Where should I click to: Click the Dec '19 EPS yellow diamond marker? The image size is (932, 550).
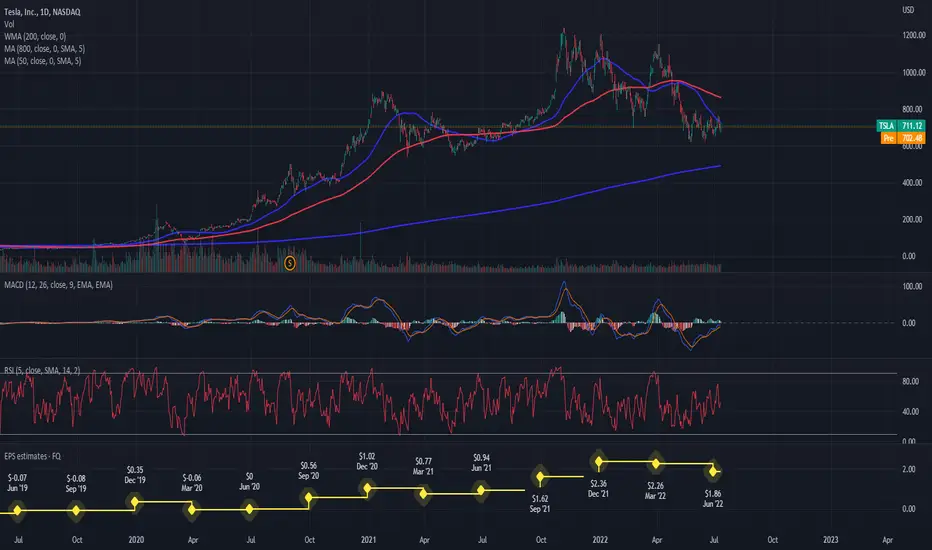coord(135,502)
